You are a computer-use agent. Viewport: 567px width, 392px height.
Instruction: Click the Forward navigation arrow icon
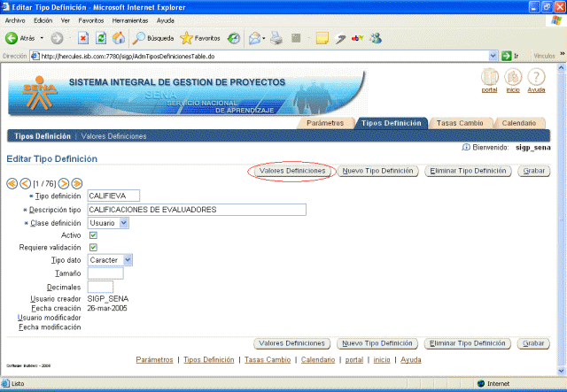coord(57,38)
